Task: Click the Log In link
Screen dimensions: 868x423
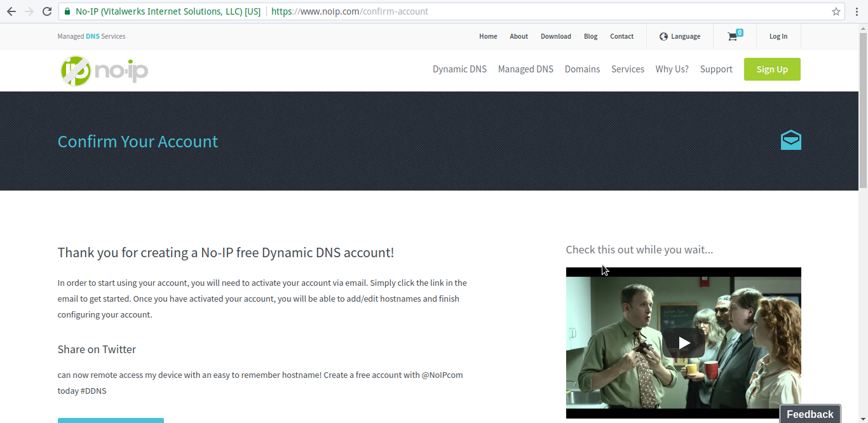Action: point(778,36)
